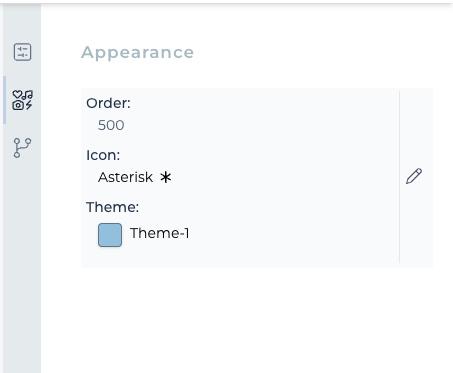Screen dimensions: 453x373
Task: Click blank sidebar area below the branch icon
Action: (22, 267)
